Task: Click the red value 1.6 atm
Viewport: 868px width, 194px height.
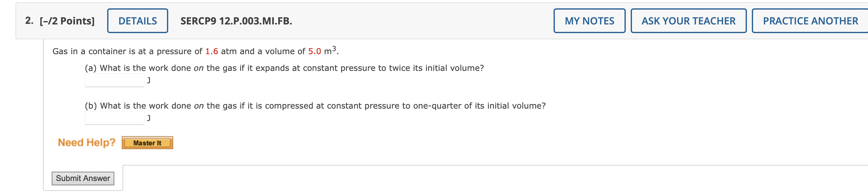Action: tap(212, 51)
